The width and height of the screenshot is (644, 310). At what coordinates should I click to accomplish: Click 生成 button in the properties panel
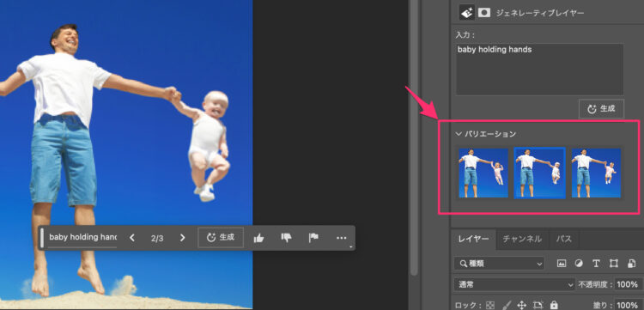pyautogui.click(x=601, y=109)
